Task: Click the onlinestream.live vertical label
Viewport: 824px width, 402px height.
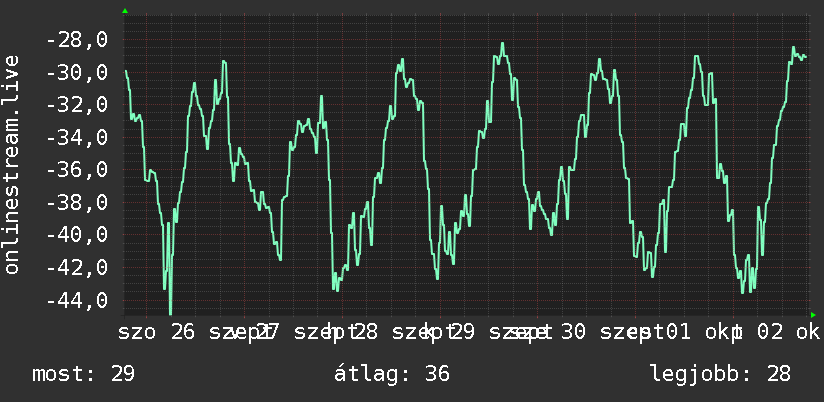Action: [12, 164]
